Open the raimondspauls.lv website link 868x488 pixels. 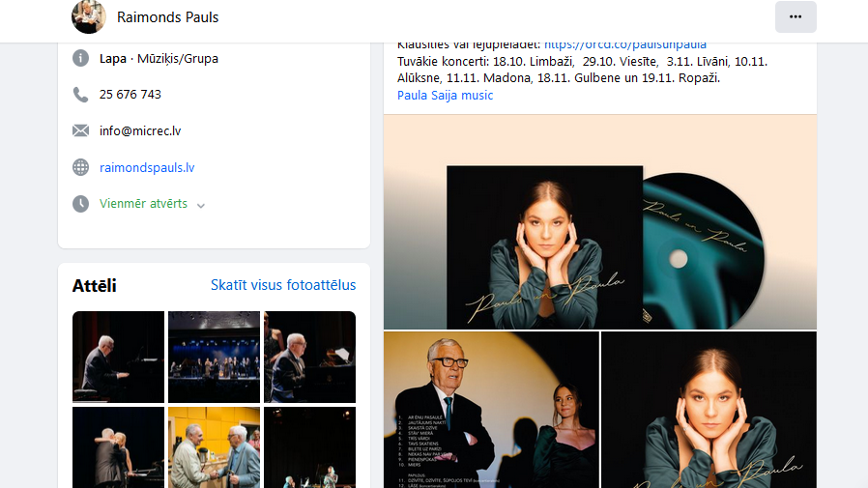tap(147, 167)
